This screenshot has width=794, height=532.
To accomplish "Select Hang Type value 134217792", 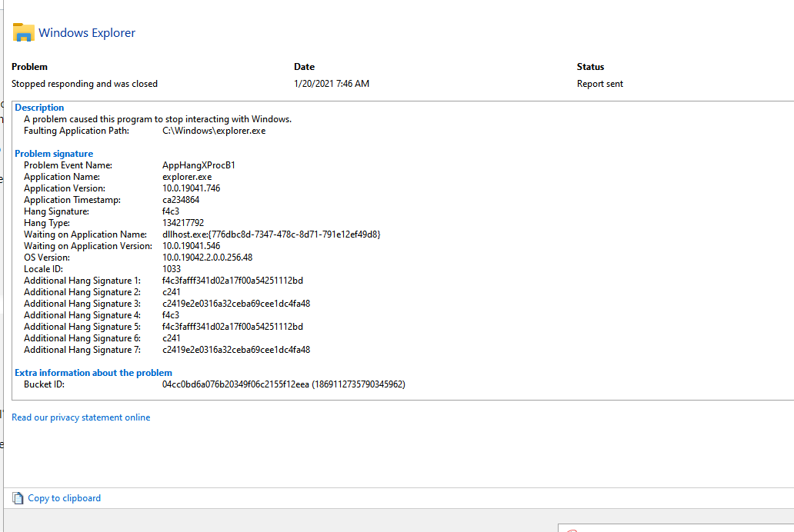I will [183, 223].
